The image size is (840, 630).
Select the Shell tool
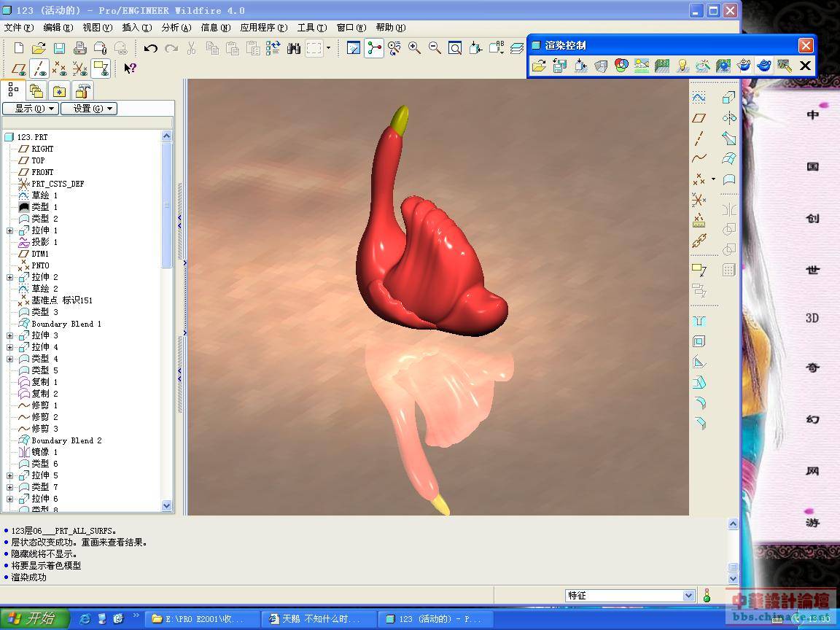click(x=699, y=341)
